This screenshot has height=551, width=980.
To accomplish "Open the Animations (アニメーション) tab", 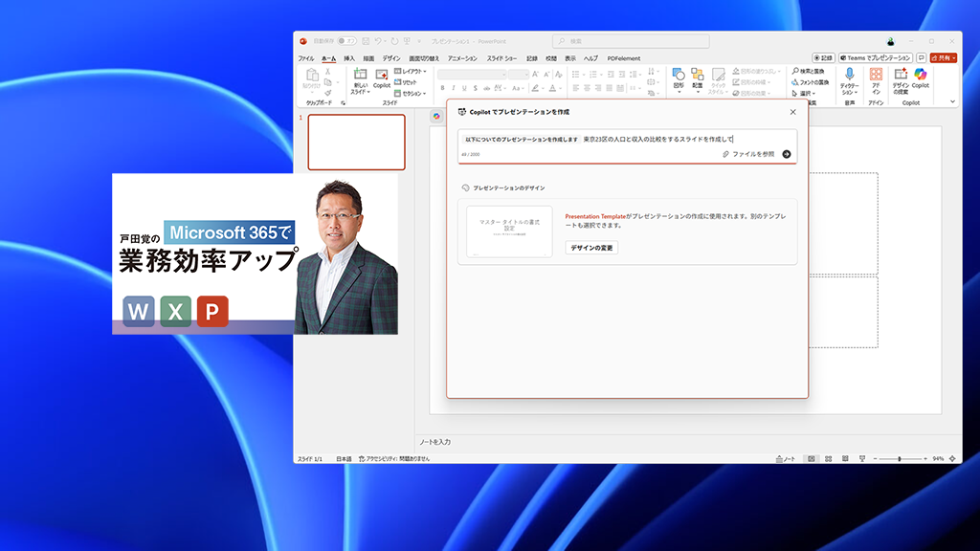I will (462, 58).
